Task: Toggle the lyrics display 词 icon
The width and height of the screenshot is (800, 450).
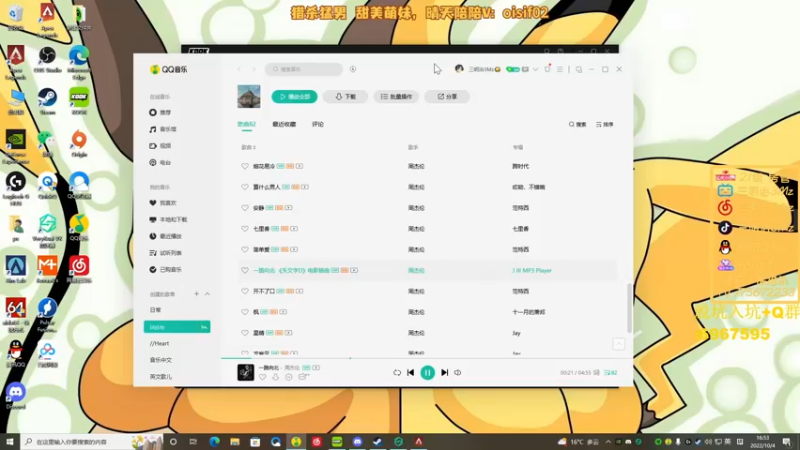Action: tap(596, 373)
